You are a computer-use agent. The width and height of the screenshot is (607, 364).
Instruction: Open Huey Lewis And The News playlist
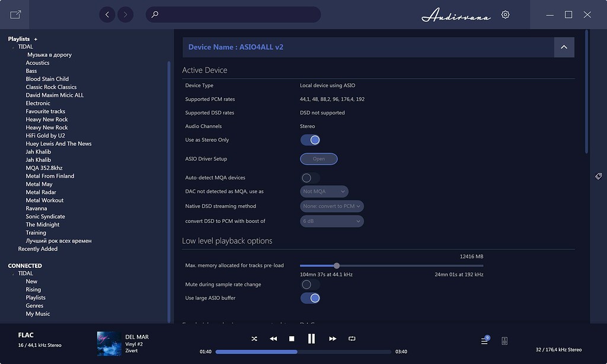tap(59, 143)
